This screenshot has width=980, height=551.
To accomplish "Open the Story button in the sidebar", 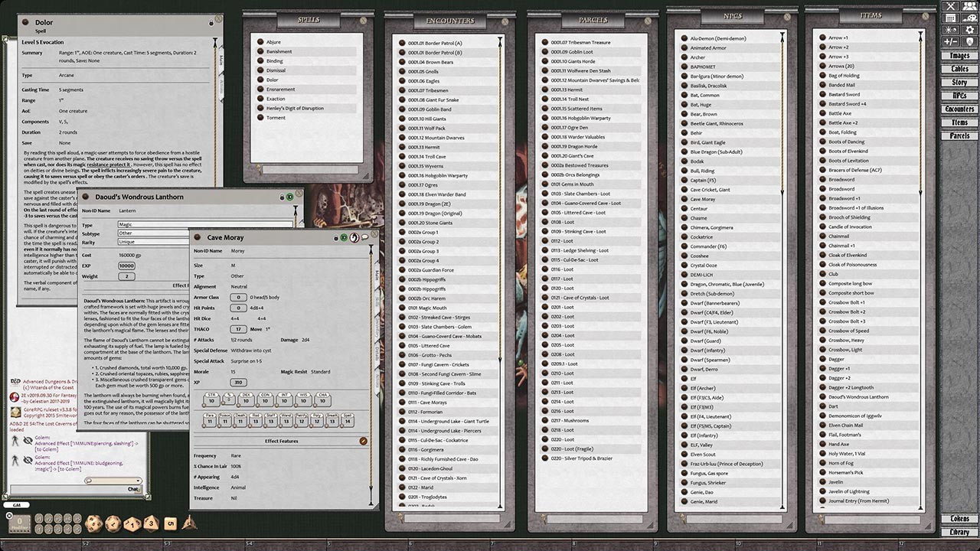I will click(959, 82).
